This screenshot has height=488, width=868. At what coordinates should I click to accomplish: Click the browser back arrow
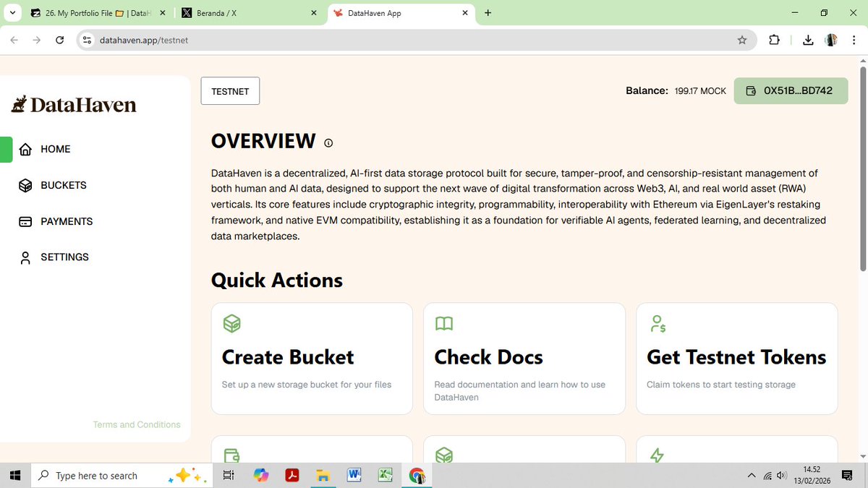(x=14, y=40)
